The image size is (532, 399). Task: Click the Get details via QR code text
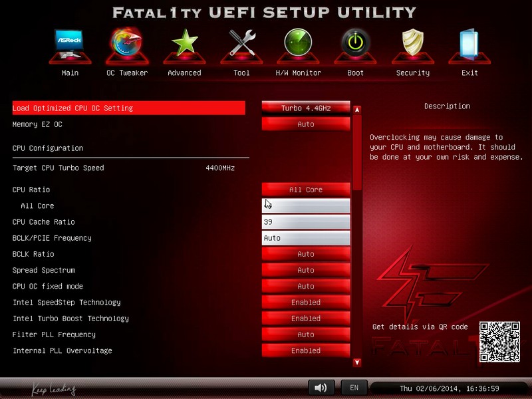(x=420, y=327)
